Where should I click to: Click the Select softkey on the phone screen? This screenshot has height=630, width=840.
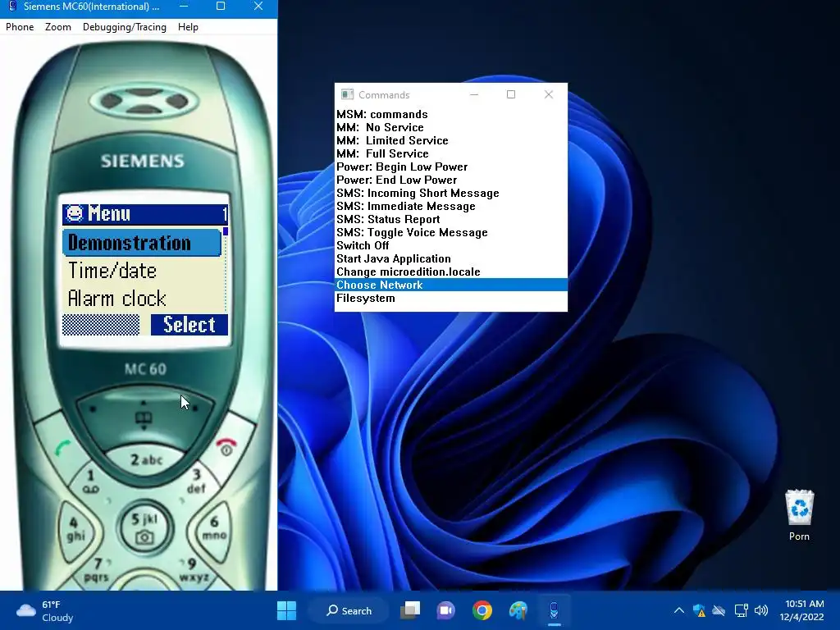click(189, 325)
